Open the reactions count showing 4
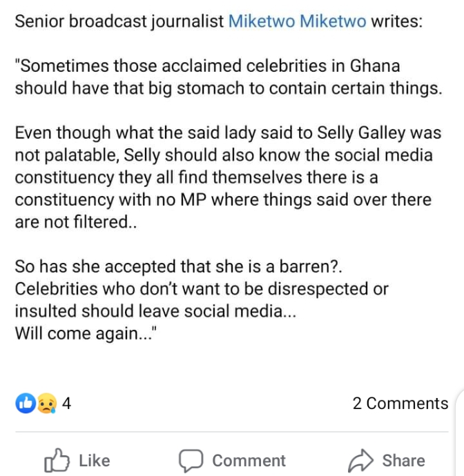This screenshot has width=464, height=476. click(67, 404)
